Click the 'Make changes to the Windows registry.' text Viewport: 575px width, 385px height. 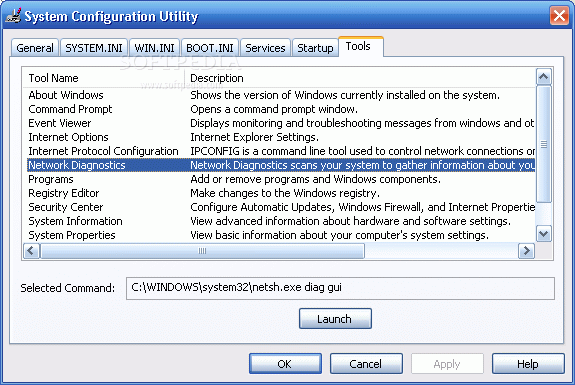coord(285,193)
